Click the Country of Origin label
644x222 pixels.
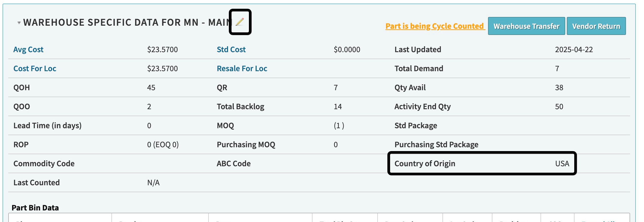coord(425,163)
